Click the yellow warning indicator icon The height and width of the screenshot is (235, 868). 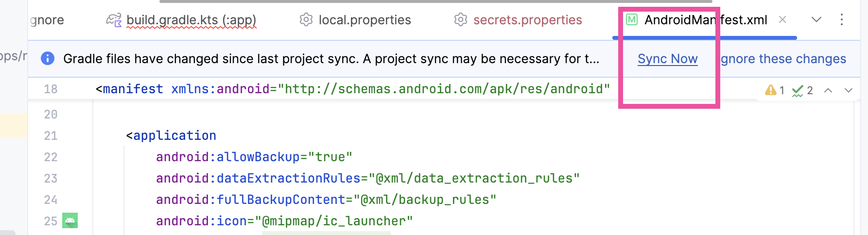tap(770, 90)
